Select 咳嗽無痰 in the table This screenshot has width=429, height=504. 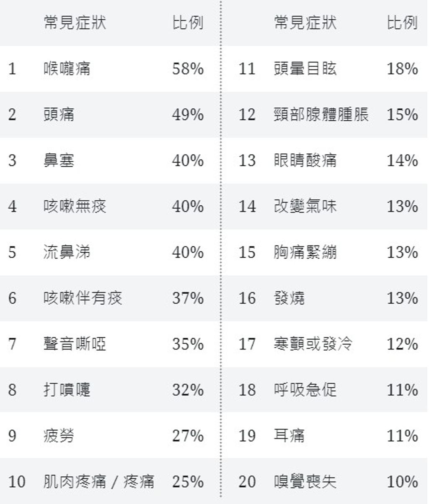click(x=75, y=206)
